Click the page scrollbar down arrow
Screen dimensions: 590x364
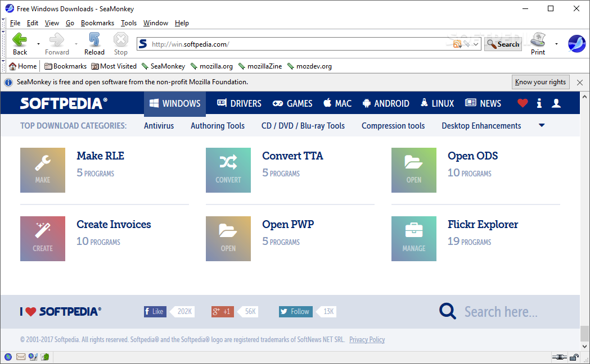584,347
